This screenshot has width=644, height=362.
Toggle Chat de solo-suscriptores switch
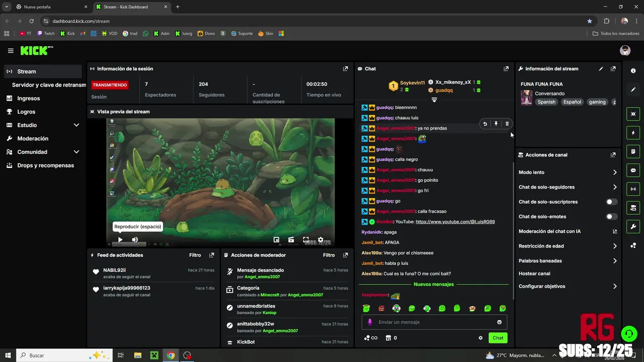point(611,202)
